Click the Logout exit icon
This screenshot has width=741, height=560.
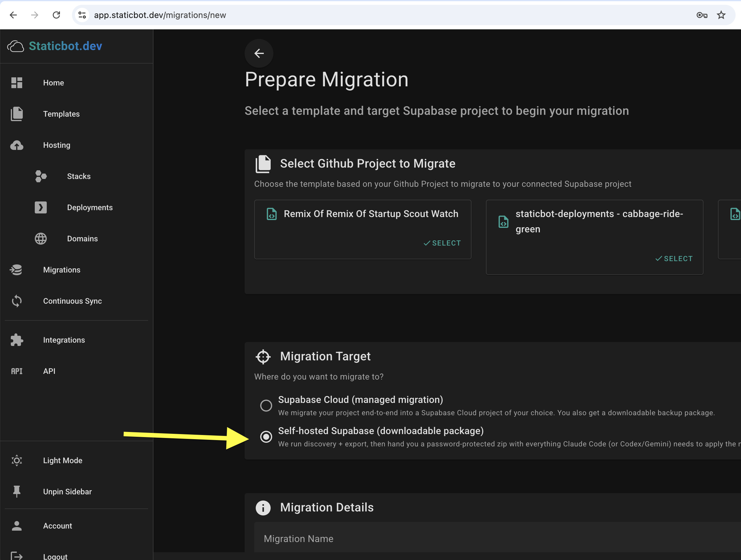point(16,556)
